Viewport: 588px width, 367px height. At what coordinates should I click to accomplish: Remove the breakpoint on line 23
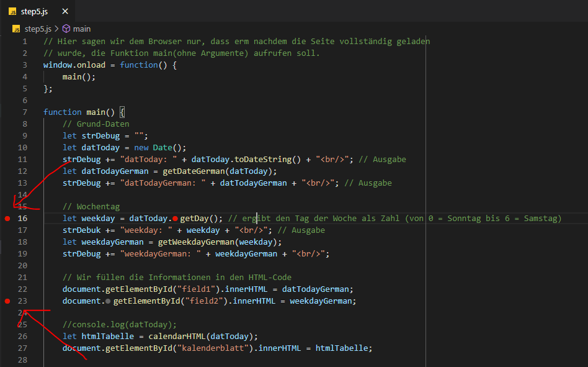(7, 301)
